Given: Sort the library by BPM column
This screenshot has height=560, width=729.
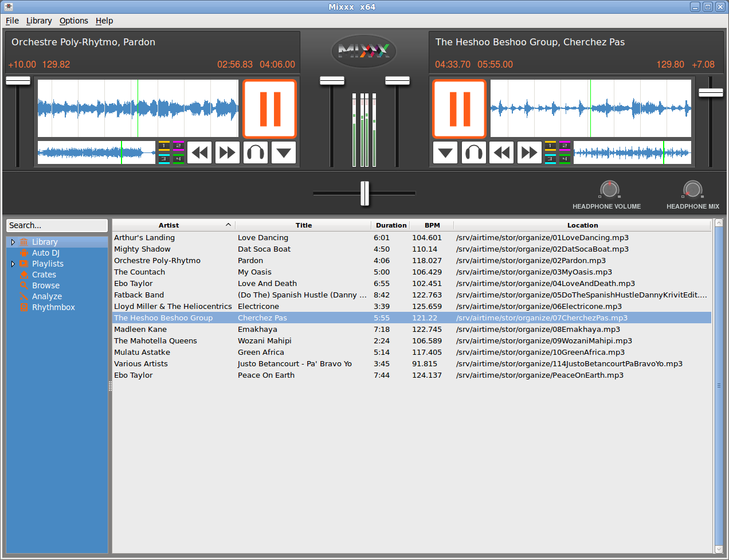Looking at the screenshot, I should click(432, 225).
